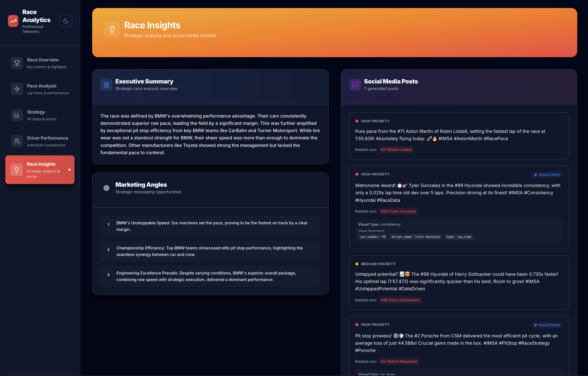Click the Executive Summary document icon
The width and height of the screenshot is (588, 376).
(106, 85)
